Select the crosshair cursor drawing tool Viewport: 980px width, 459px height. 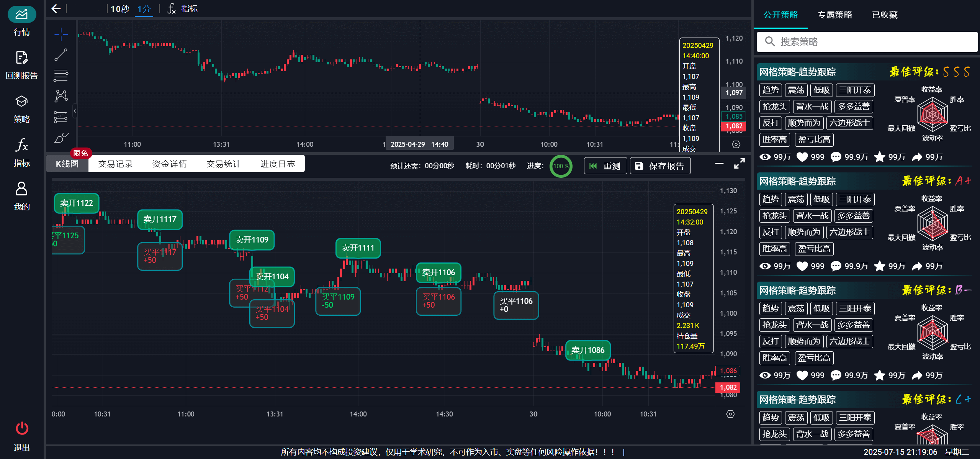click(61, 34)
